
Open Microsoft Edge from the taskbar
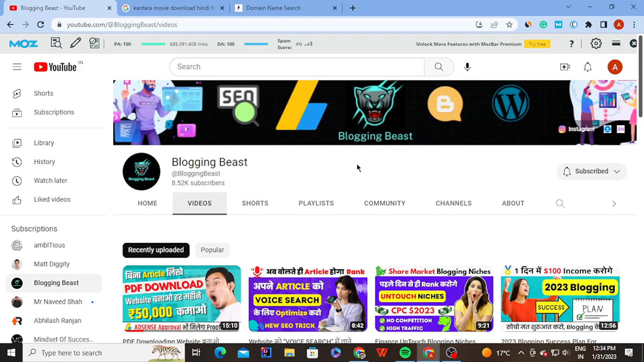click(x=220, y=353)
